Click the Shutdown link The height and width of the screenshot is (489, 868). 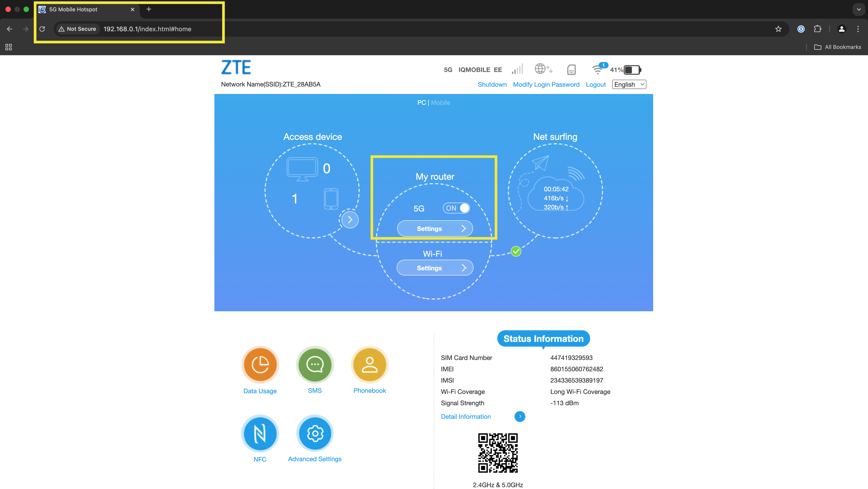pyautogui.click(x=492, y=84)
